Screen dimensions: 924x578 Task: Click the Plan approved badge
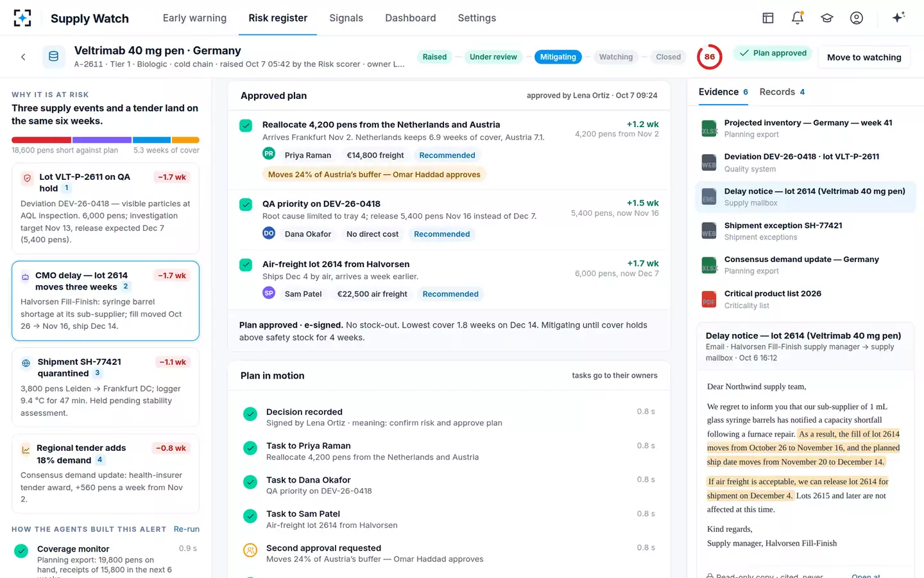coord(773,53)
